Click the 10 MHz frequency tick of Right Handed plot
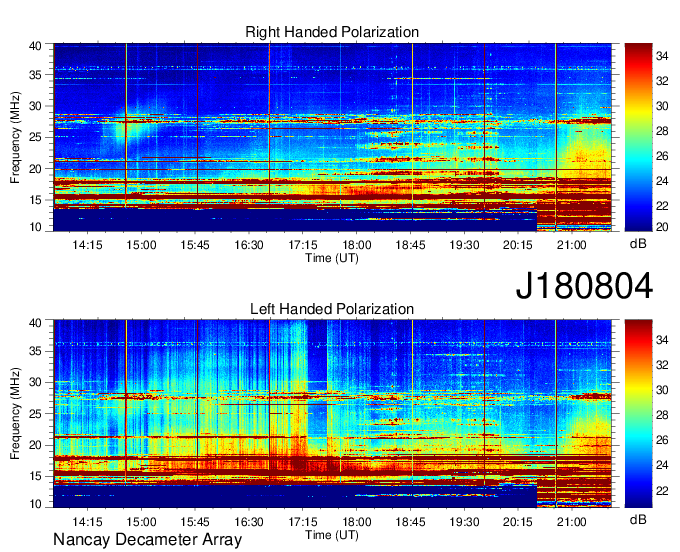Image resolution: width=680 pixels, height=552 pixels. (x=35, y=227)
